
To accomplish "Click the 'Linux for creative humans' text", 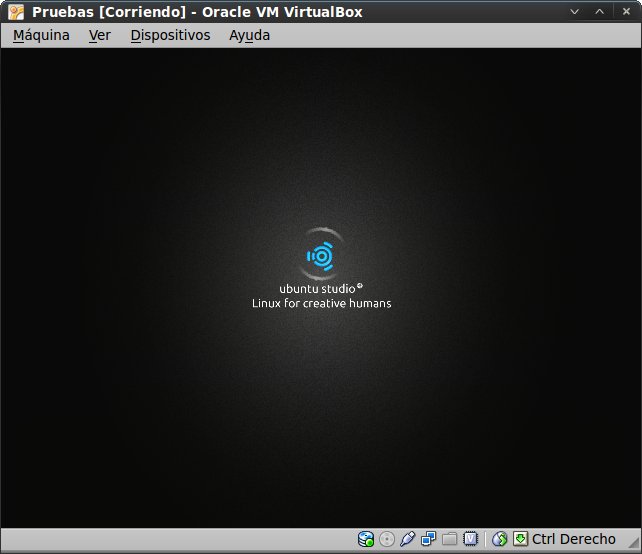I will pyautogui.click(x=321, y=303).
